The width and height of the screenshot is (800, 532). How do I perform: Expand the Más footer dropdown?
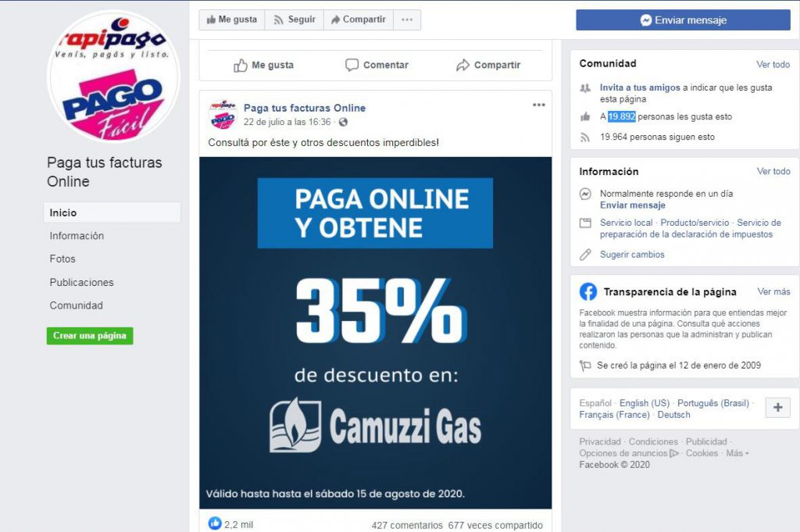(x=737, y=453)
